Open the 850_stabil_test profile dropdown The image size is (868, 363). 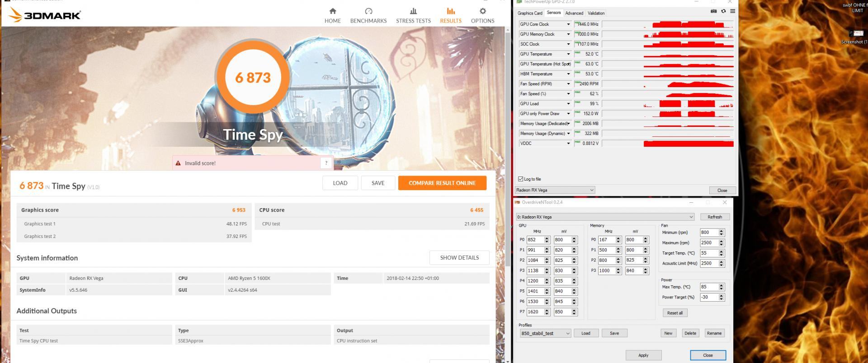(x=545, y=333)
